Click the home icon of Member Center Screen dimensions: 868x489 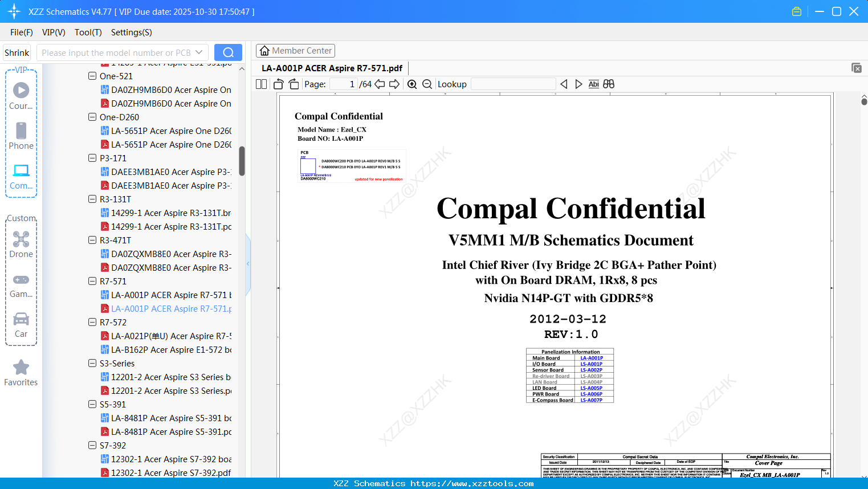tap(264, 51)
